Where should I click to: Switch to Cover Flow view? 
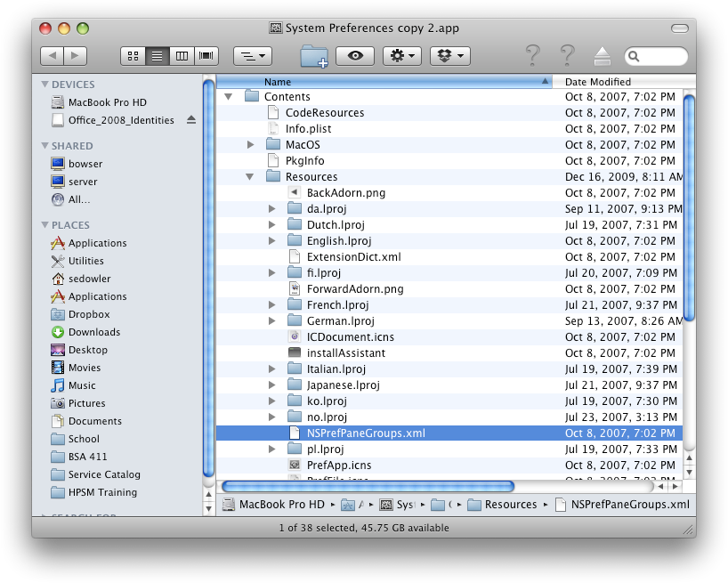206,56
